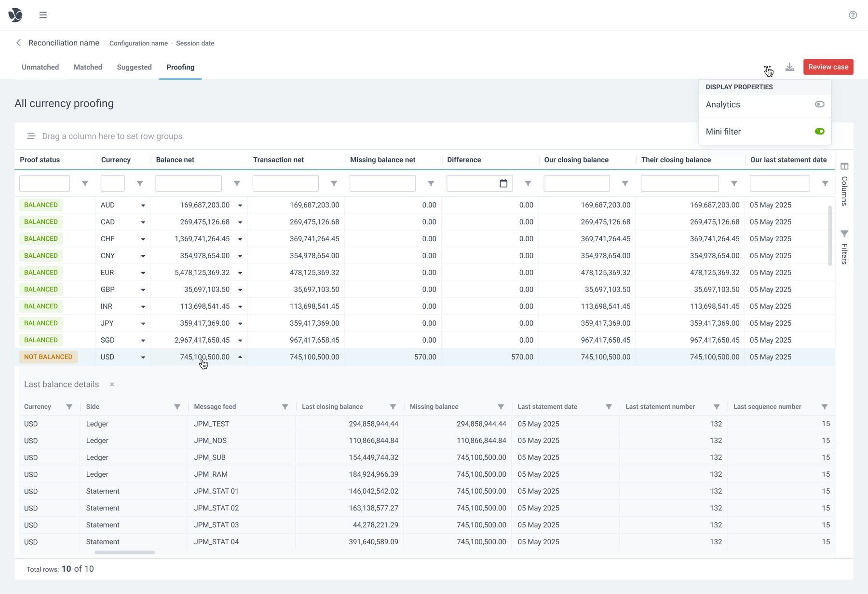868x594 pixels.
Task: Click the row groups drag handle icon
Action: [31, 136]
